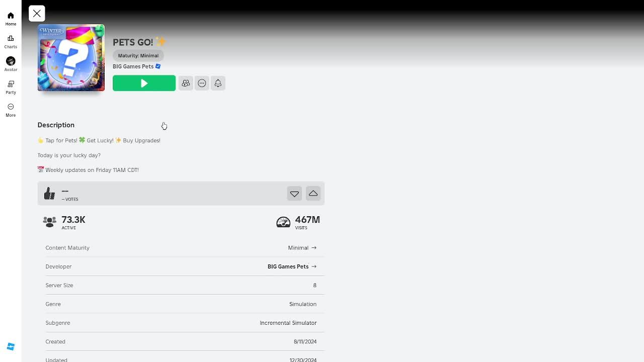This screenshot has width=644, height=362.
Task: Open the join friends icon button
Action: pyautogui.click(x=186, y=83)
